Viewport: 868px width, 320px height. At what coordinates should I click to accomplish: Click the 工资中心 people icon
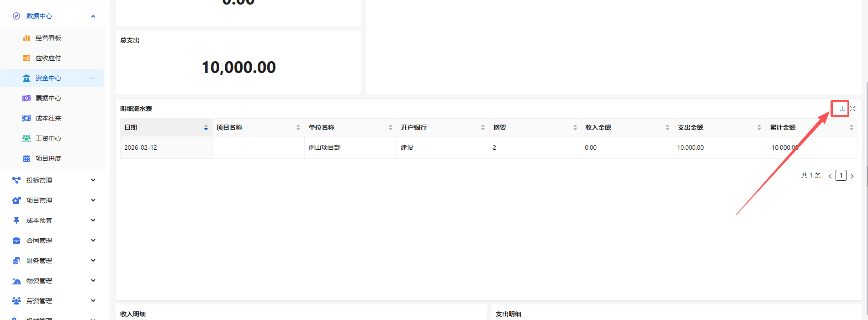click(26, 138)
